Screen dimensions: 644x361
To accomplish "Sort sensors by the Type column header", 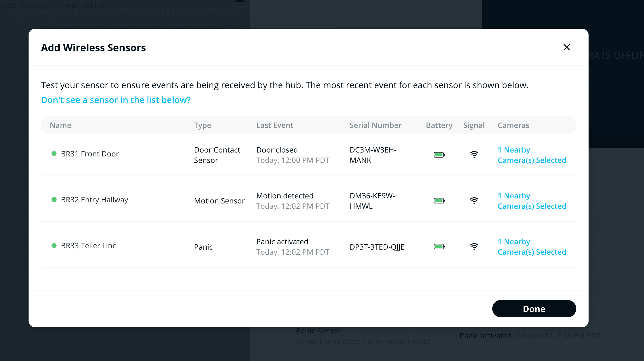I will 202,125.
